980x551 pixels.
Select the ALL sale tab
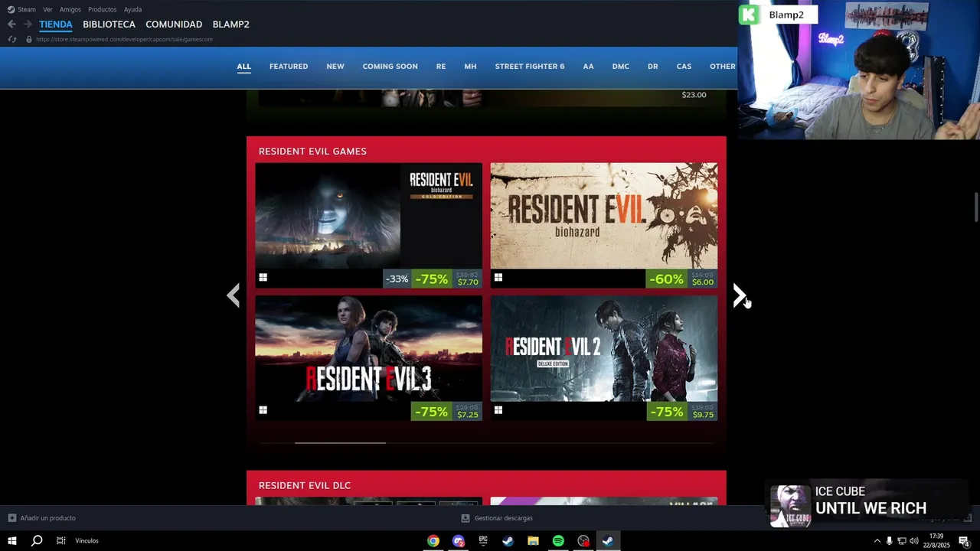[243, 67]
